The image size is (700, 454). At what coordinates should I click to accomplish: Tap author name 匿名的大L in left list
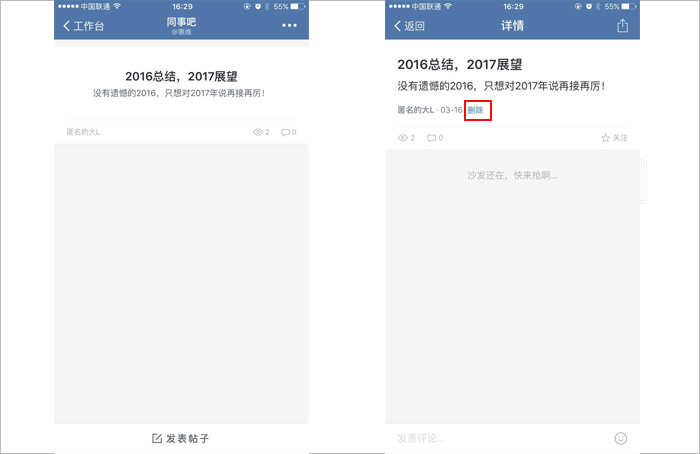[83, 132]
